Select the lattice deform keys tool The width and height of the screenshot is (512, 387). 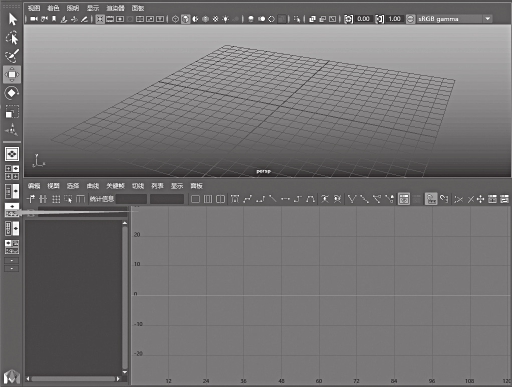tap(56, 199)
